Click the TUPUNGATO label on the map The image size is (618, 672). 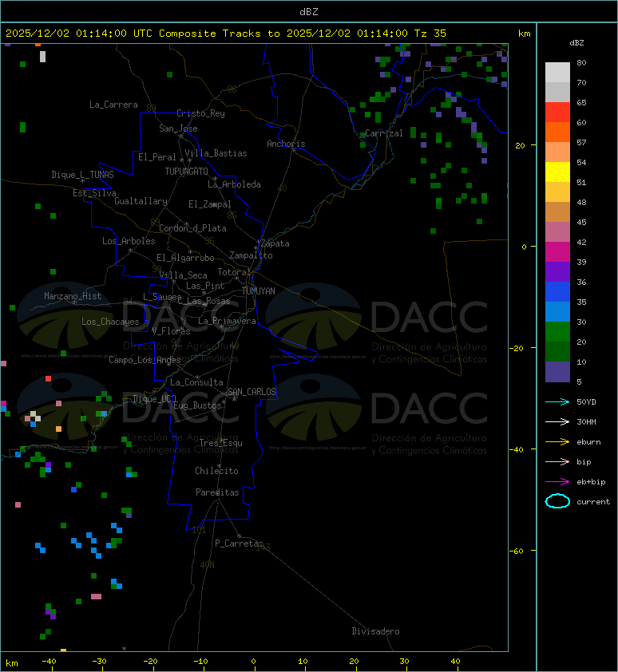187,172
